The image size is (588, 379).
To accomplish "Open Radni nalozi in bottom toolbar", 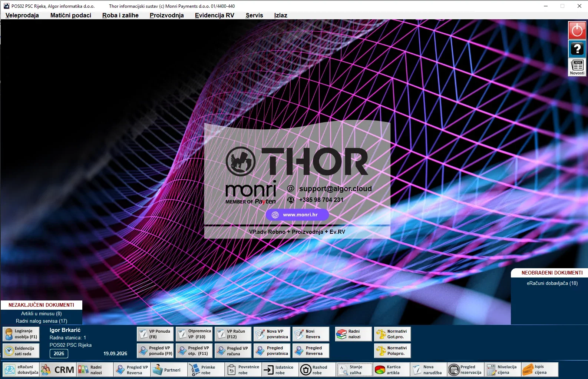I will pyautogui.click(x=95, y=370).
